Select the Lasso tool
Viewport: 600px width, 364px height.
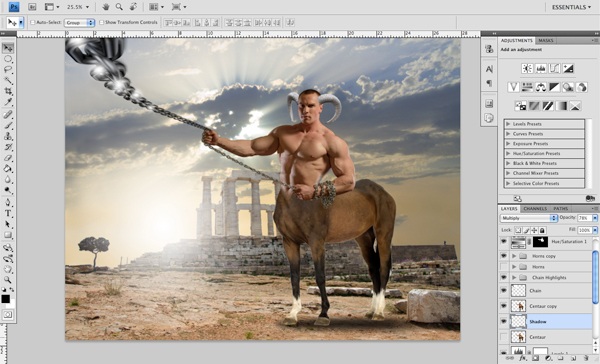(x=8, y=70)
